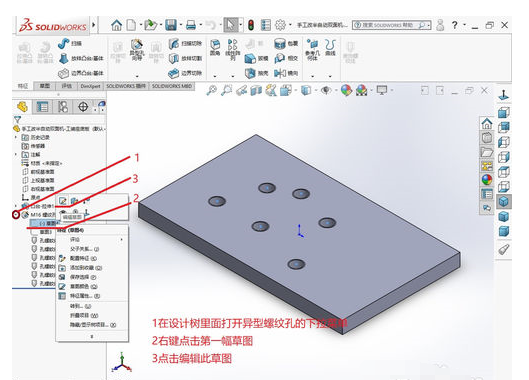
Task: Use the 镜向 Mirror tool
Action: click(x=286, y=73)
